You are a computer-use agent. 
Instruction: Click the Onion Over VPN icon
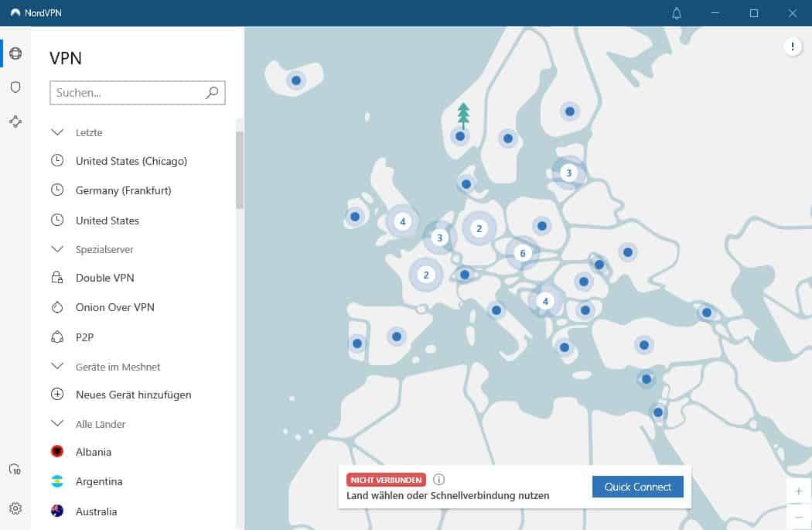point(57,307)
